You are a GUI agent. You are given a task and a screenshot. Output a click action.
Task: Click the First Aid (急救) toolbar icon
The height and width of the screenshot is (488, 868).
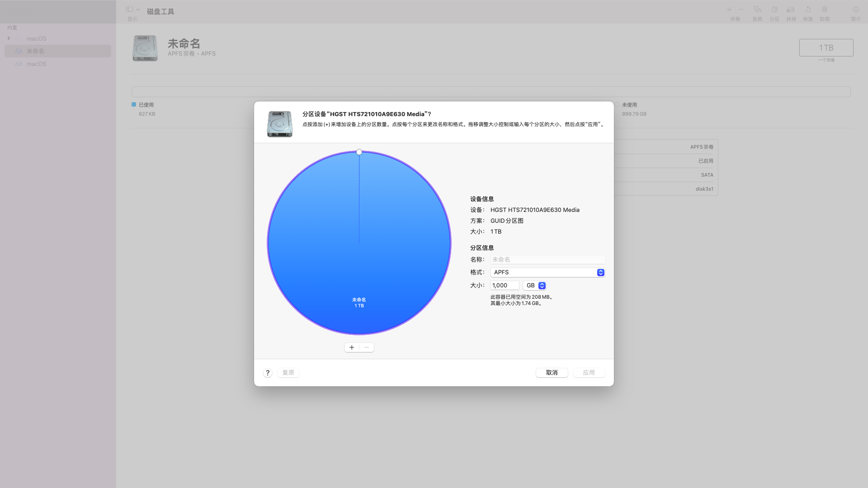click(757, 9)
